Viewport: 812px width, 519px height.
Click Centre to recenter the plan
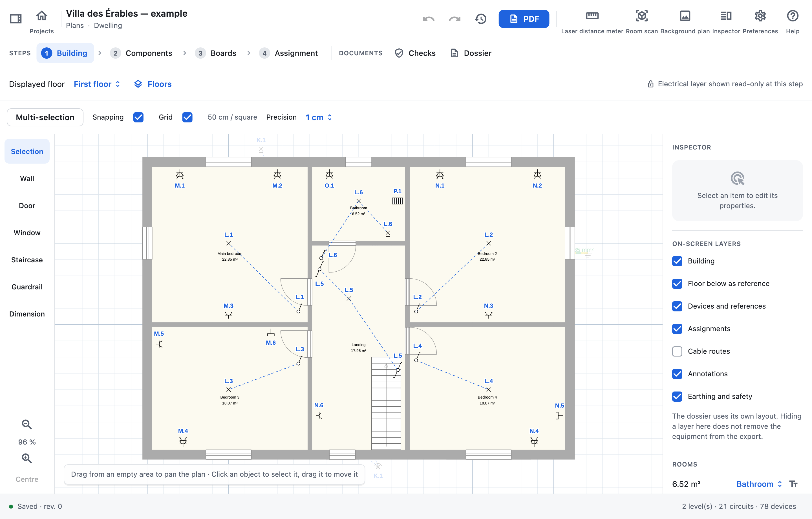tap(27, 479)
